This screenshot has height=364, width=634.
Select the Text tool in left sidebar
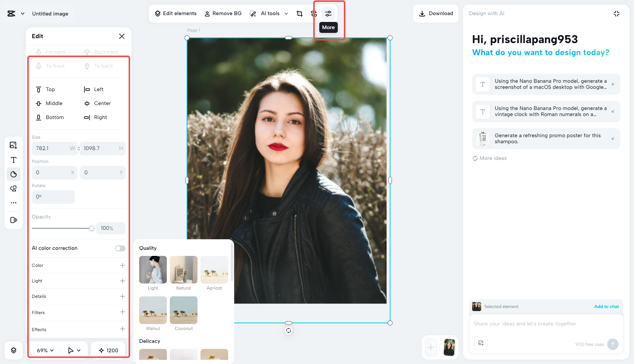(x=14, y=160)
